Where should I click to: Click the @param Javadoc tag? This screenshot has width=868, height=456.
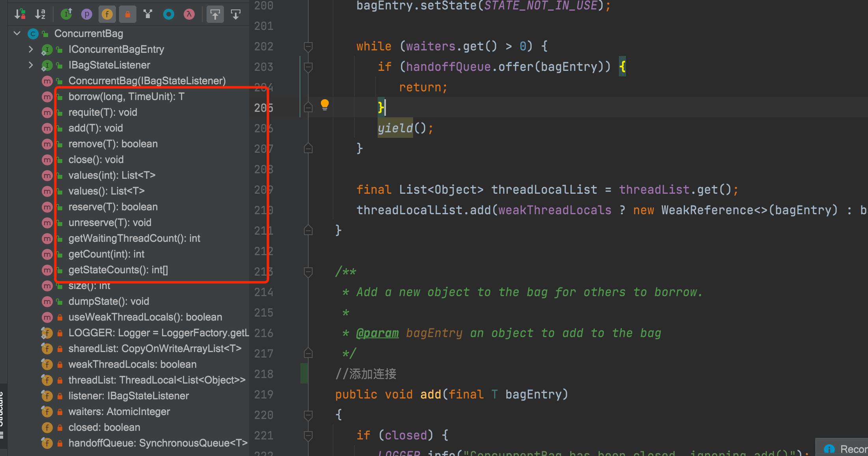377,333
